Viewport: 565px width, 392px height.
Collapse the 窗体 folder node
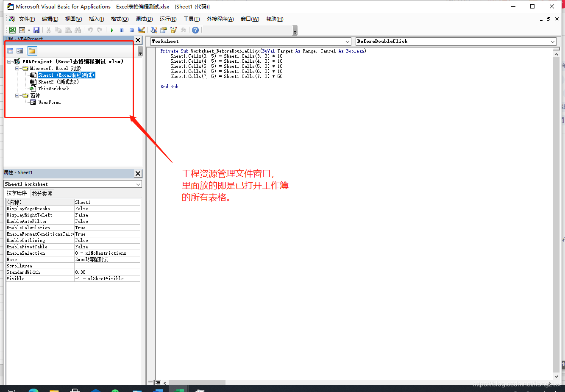point(17,95)
